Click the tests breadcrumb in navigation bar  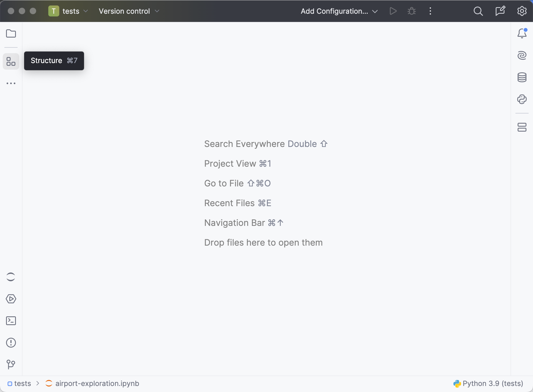click(19, 384)
